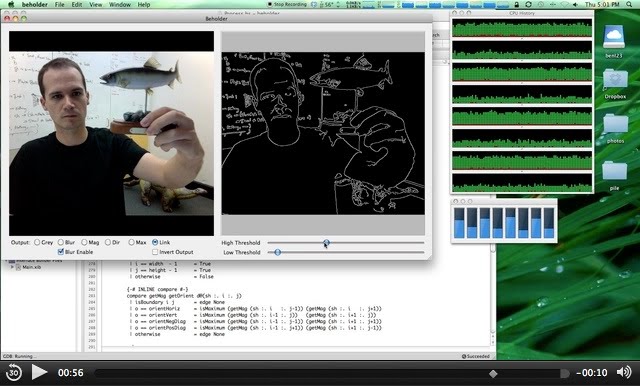Viewport: 640px width, 386px height.
Task: Click the Beholder window title
Action: pos(216,19)
